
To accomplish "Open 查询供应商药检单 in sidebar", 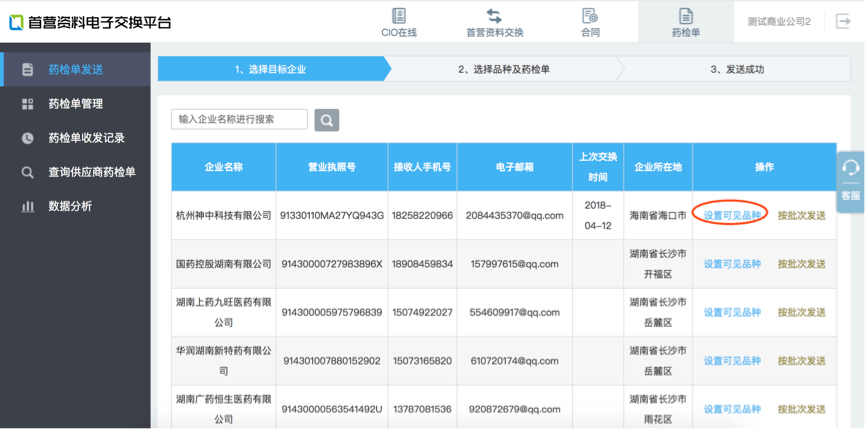I will (x=75, y=172).
